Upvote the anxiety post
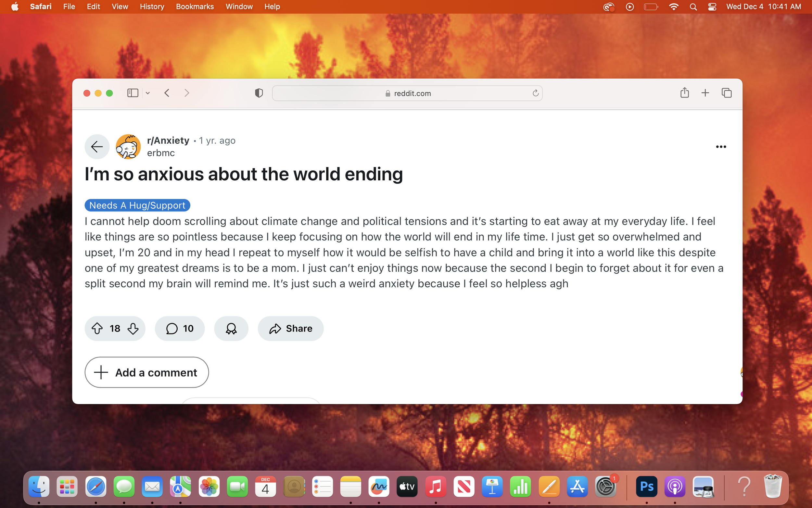812x508 pixels. click(97, 328)
